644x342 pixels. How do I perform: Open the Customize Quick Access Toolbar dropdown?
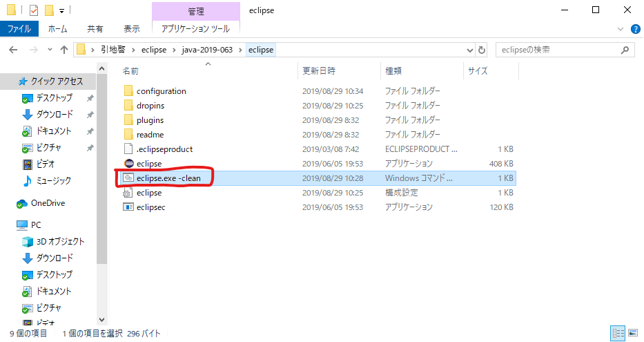[x=61, y=10]
